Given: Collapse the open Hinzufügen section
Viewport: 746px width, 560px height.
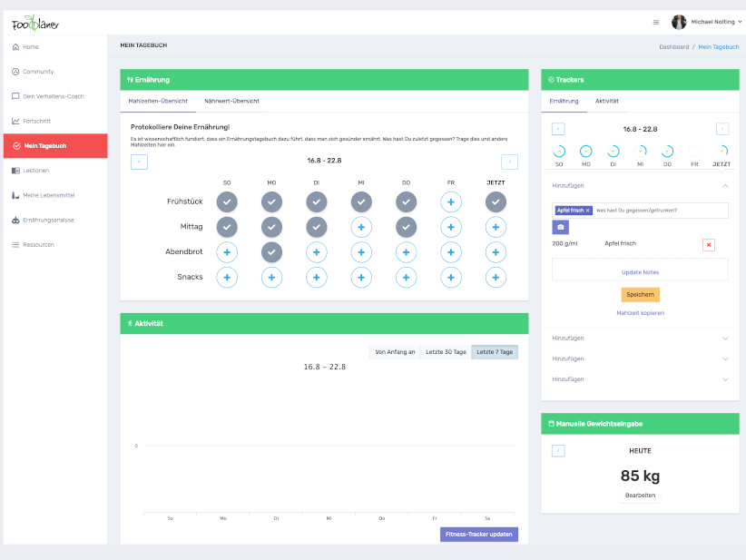Looking at the screenshot, I should pyautogui.click(x=724, y=185).
